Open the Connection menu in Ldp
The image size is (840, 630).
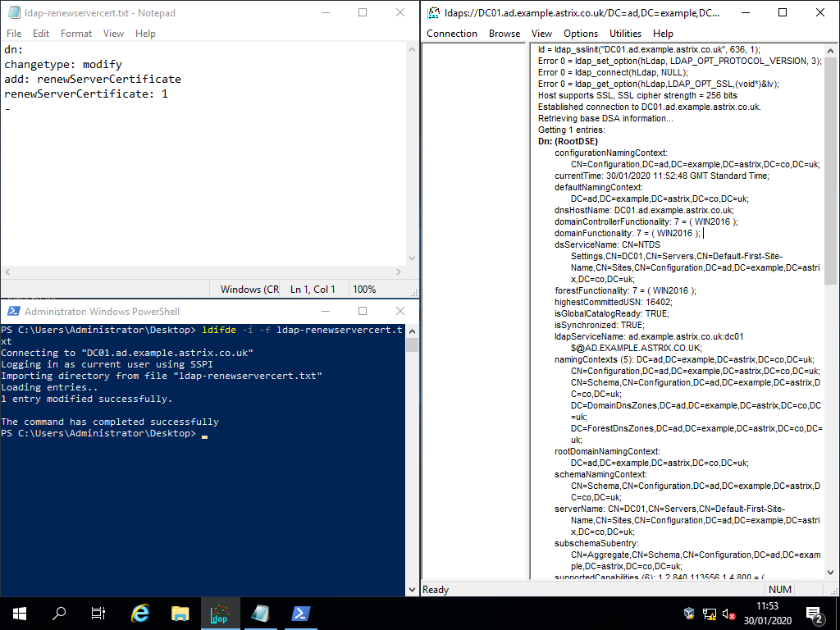click(452, 34)
